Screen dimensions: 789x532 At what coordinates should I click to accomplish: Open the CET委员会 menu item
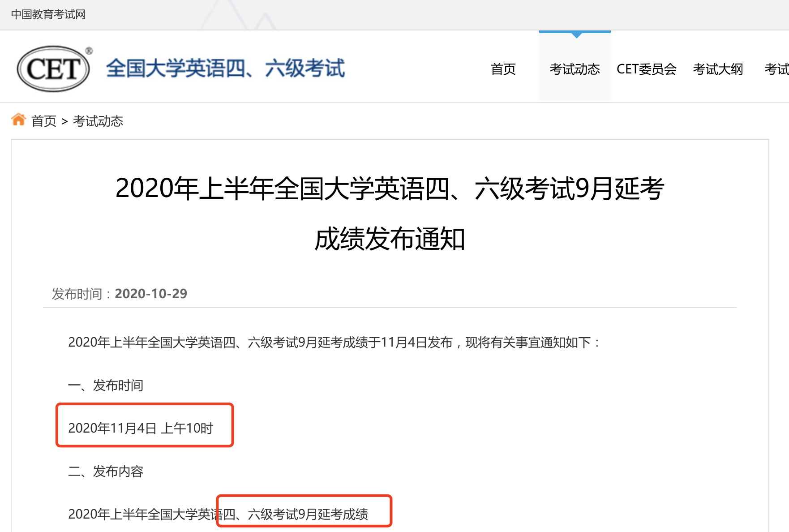pyautogui.click(x=646, y=69)
